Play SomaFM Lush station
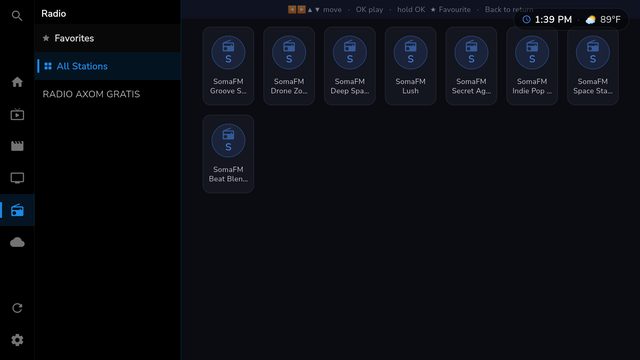 tap(411, 66)
